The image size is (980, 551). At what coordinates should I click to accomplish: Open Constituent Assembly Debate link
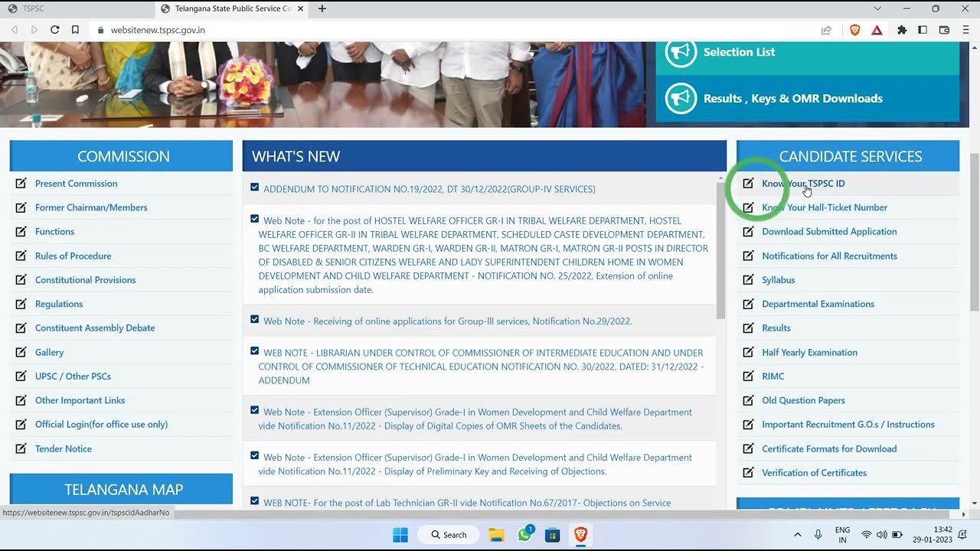coord(95,328)
